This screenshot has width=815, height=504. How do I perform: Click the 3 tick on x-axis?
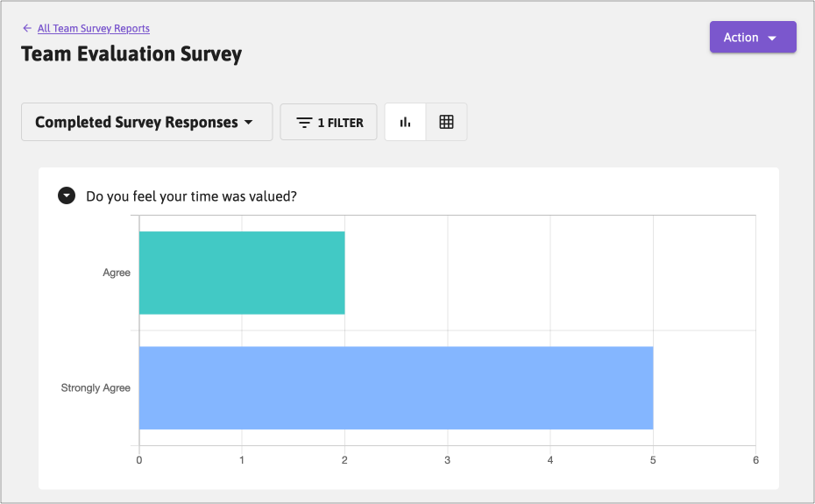447,460
